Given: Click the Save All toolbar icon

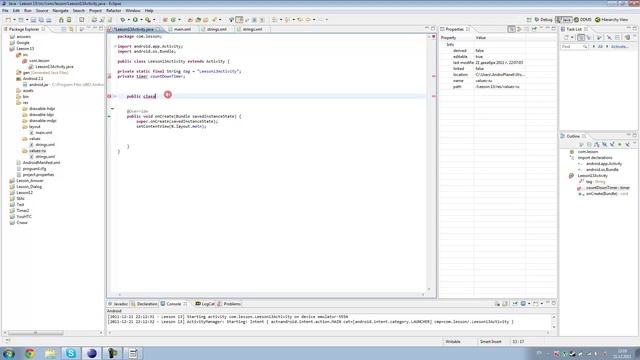Looking at the screenshot, I should tap(41, 20).
